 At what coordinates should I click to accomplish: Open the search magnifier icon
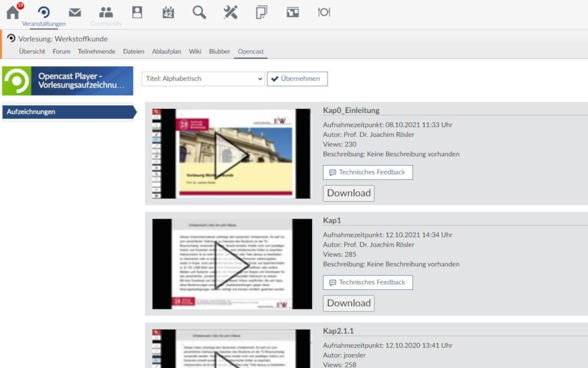pyautogui.click(x=199, y=12)
